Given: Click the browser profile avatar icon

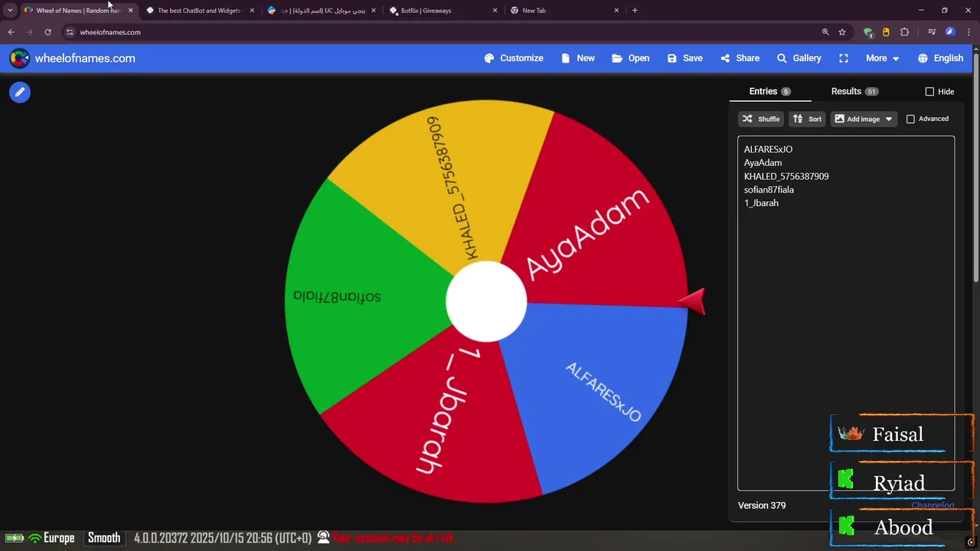Looking at the screenshot, I should click(950, 32).
